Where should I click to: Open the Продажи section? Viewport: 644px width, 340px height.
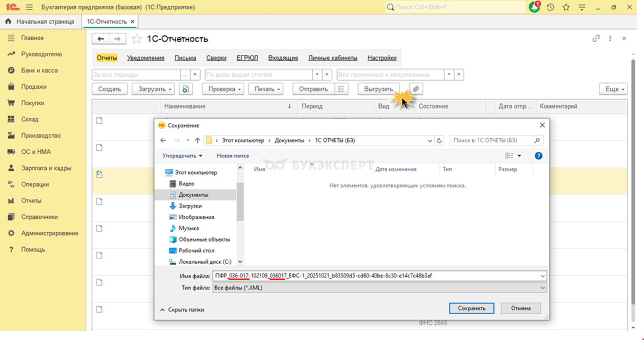[x=34, y=87]
